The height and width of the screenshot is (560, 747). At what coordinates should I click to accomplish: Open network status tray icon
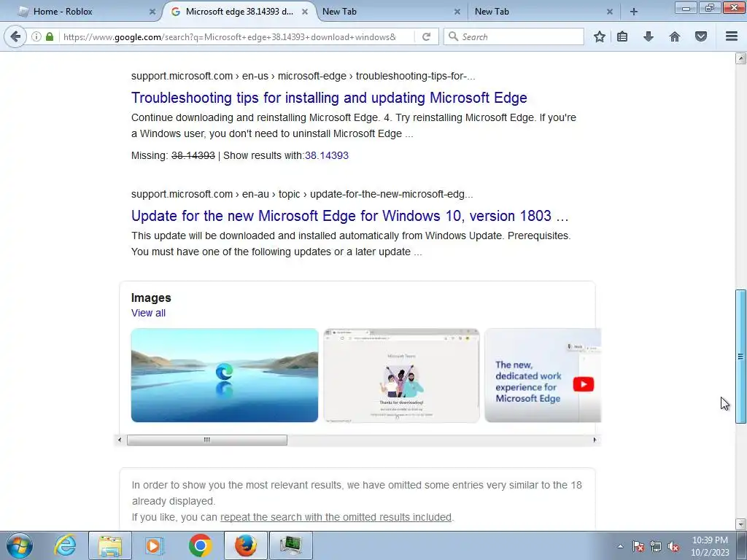(x=656, y=546)
